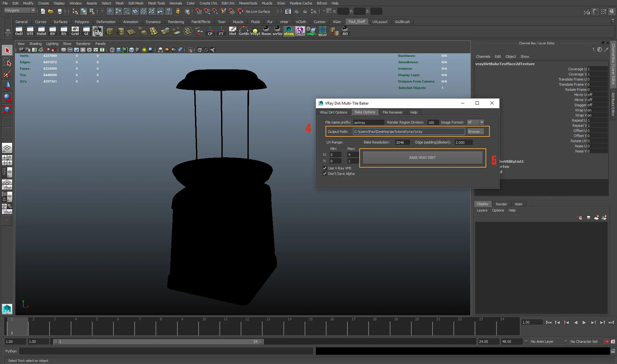The image size is (617, 364).
Task: Open the Image Format dropdown
Action: click(476, 122)
